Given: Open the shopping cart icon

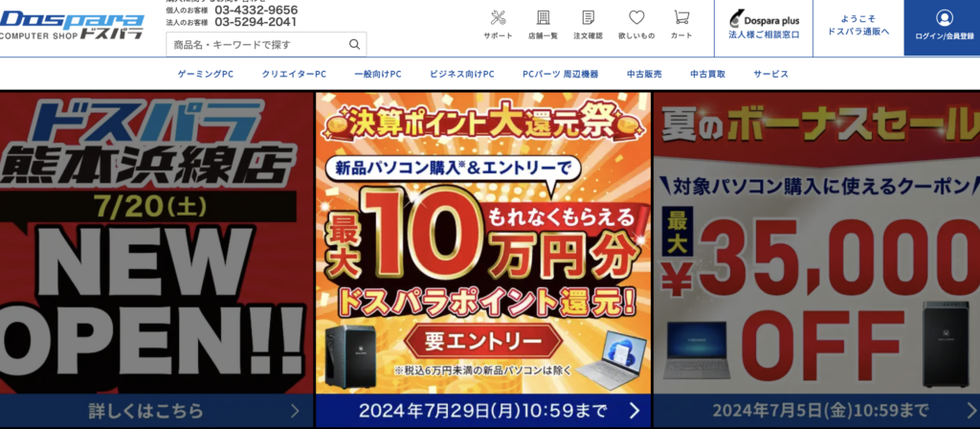Looking at the screenshot, I should point(681,17).
